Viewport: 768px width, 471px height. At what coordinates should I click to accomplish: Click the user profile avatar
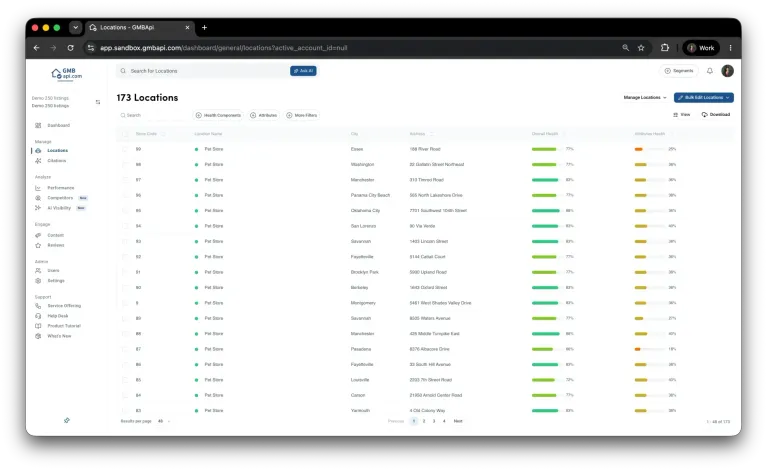coord(727,71)
